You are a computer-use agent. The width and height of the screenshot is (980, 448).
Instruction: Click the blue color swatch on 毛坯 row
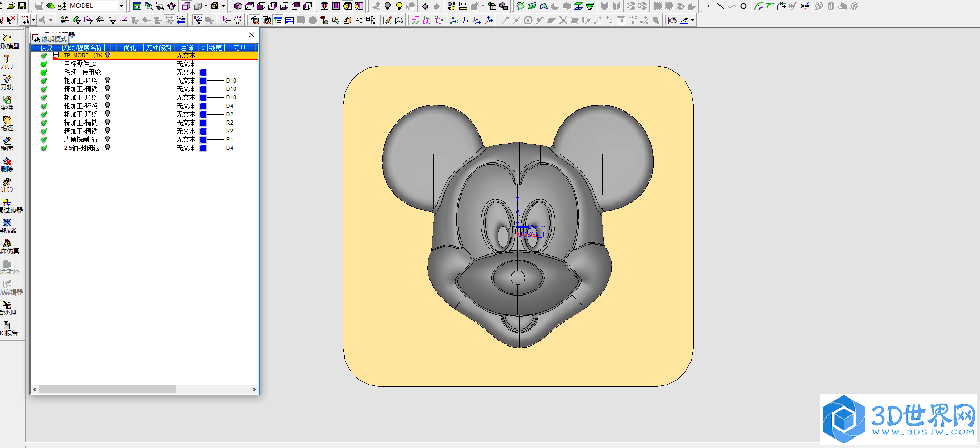203,73
